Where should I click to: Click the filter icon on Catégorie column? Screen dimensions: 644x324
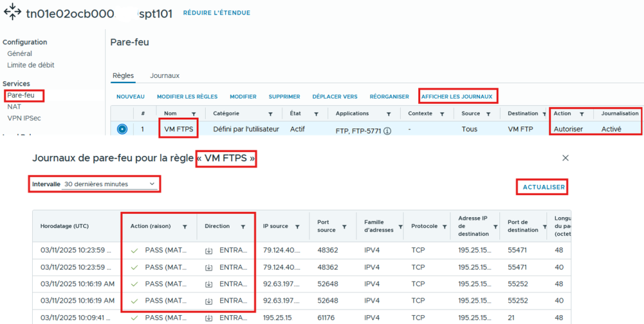pos(270,114)
